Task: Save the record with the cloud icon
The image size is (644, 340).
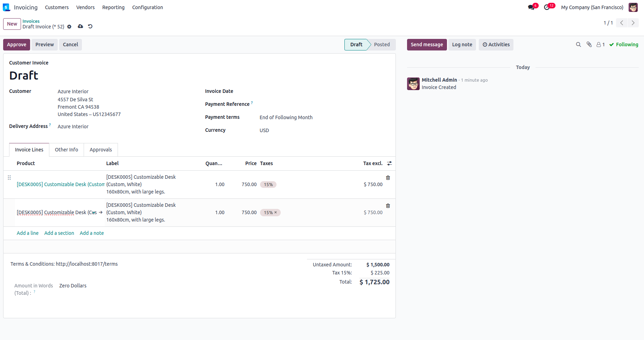Action: 80,26
